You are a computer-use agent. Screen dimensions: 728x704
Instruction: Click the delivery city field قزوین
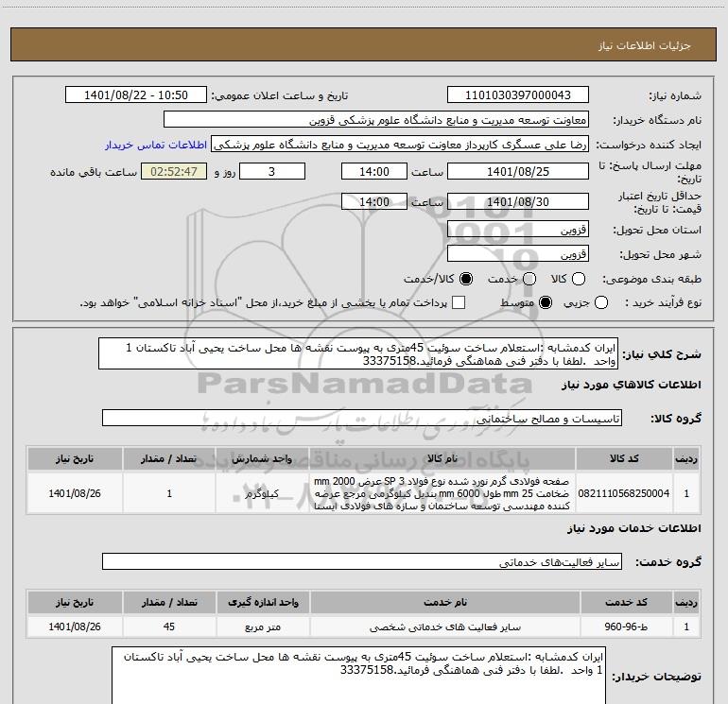pos(518,254)
